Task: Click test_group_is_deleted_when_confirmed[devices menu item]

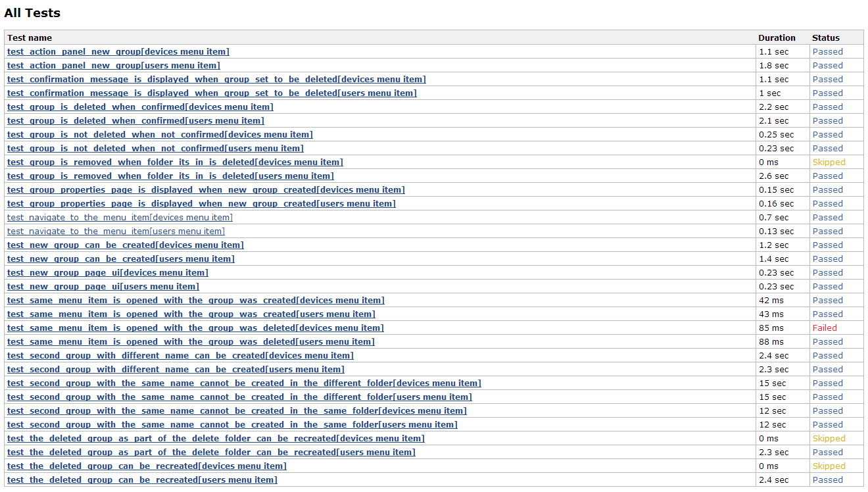Action: pos(140,107)
